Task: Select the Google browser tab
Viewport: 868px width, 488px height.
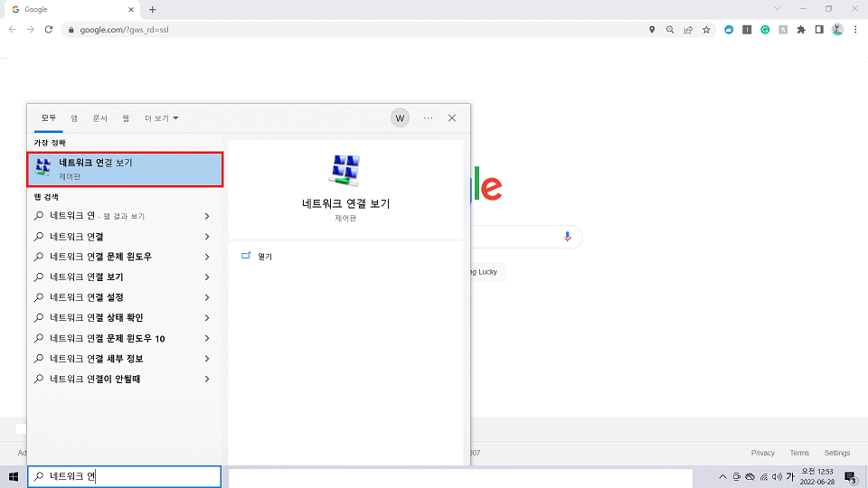Action: (72, 9)
